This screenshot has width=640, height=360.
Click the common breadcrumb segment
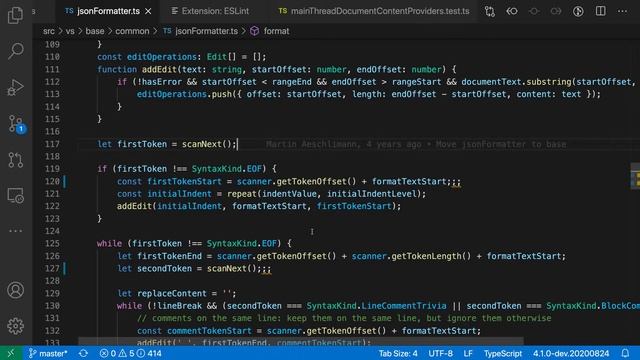tap(132, 31)
